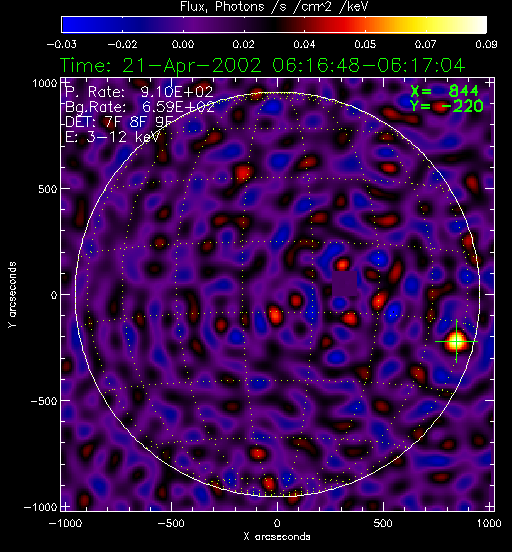512x552 pixels.
Task: Click the -500 tick label on X axis
Action: (x=171, y=523)
